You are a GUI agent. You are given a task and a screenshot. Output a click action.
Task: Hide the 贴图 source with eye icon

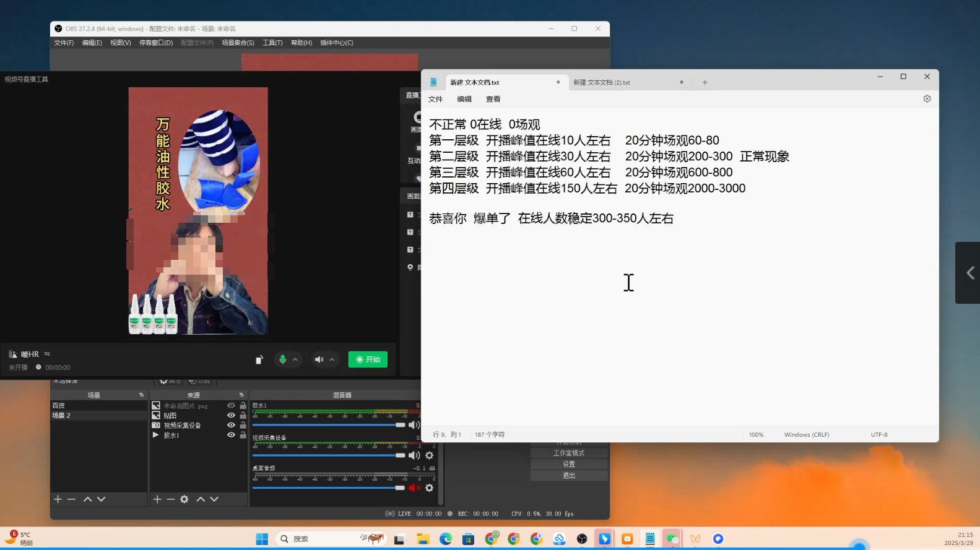(231, 416)
